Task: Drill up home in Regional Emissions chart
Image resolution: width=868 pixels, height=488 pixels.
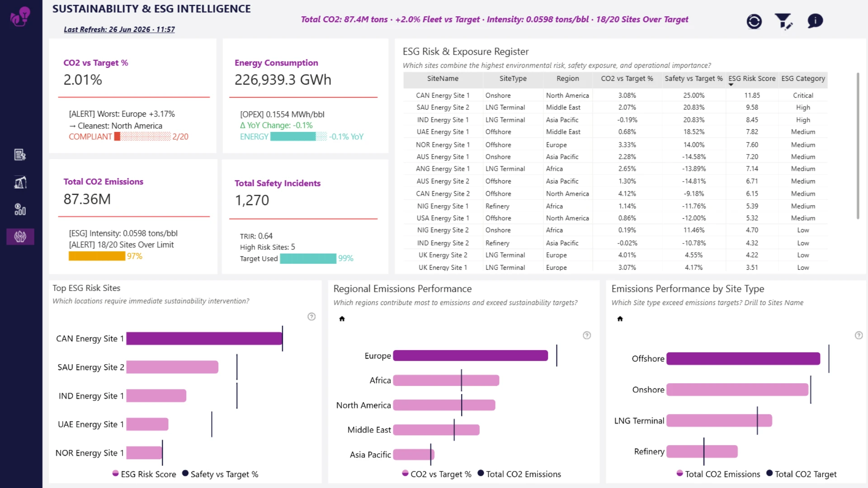Action: [x=342, y=319]
